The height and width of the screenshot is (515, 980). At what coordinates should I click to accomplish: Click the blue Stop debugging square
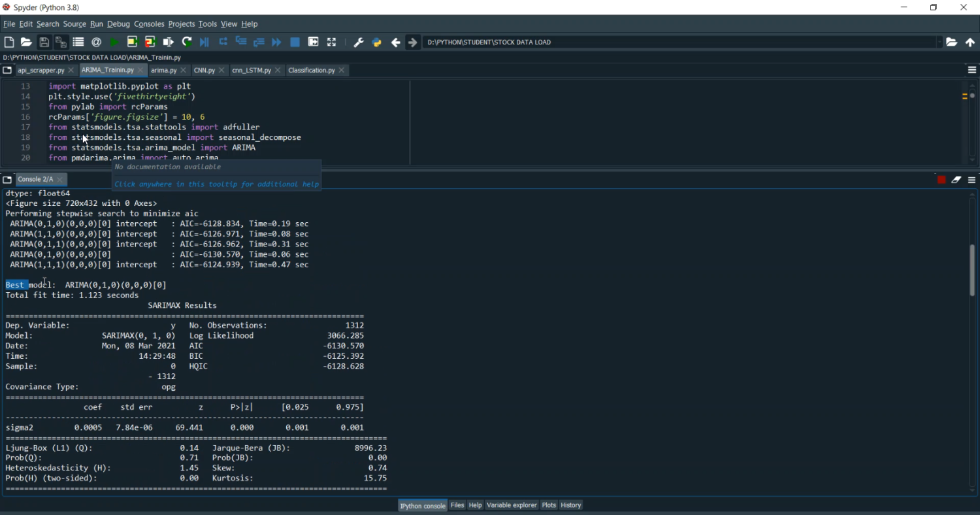coord(295,42)
